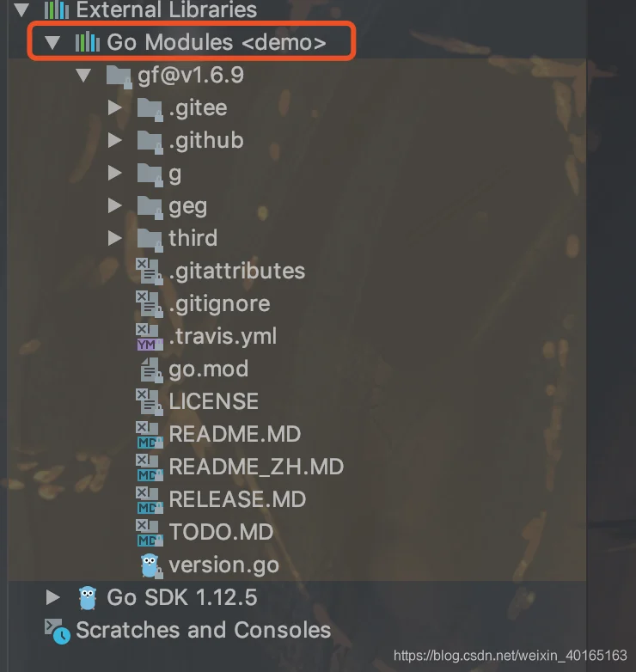
Task: Expand the third folder arrow
Action: [115, 238]
